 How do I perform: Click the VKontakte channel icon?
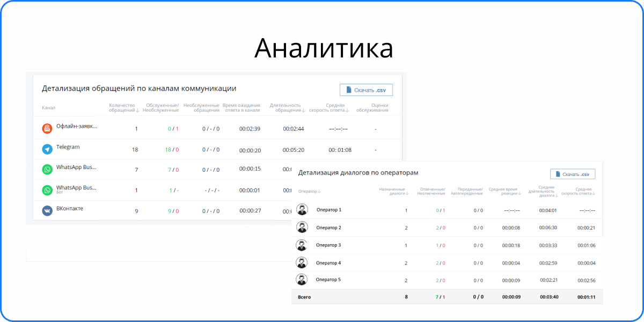tap(47, 211)
